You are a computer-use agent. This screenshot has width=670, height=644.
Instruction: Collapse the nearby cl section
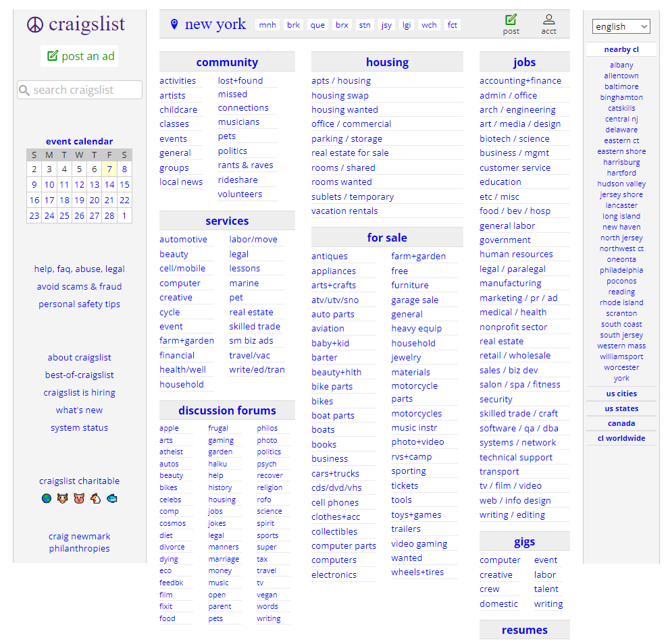(621, 49)
